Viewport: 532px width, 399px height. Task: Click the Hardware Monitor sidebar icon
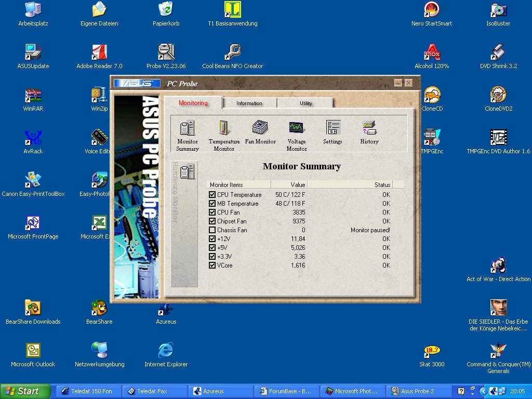coord(187,171)
